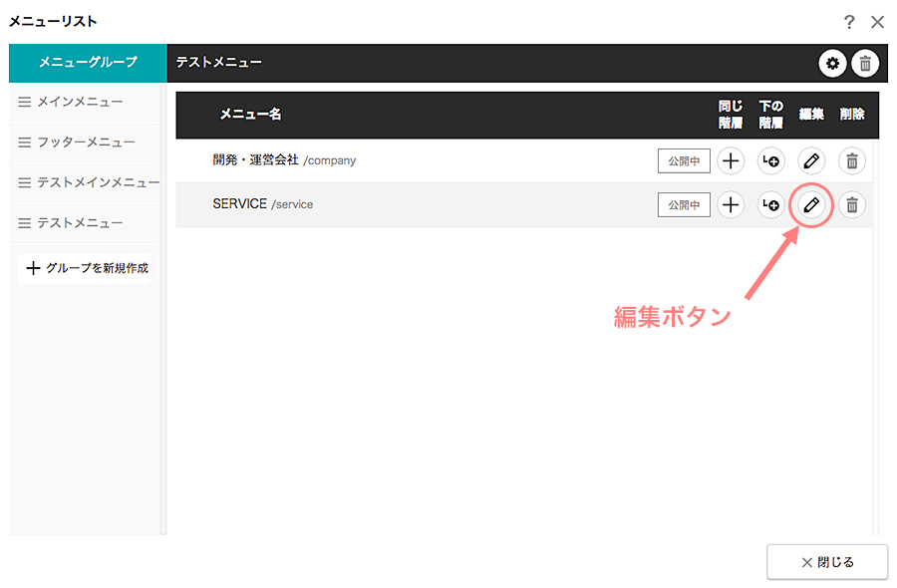Add same-level item beside 開発・運営会社

731,160
